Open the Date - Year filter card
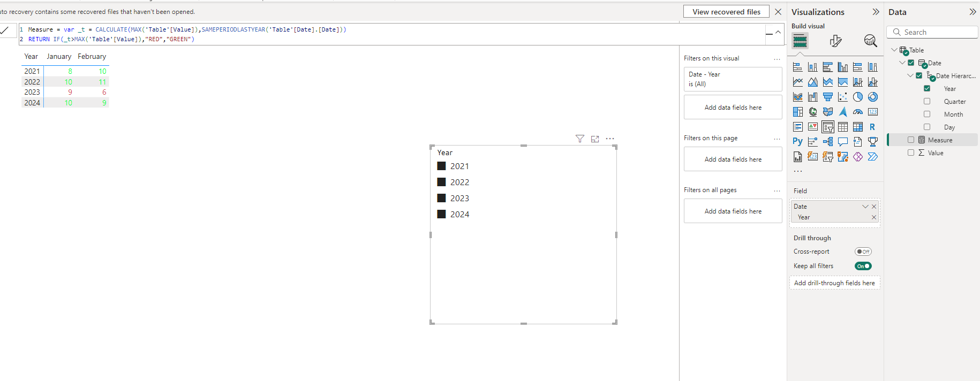 click(x=733, y=79)
